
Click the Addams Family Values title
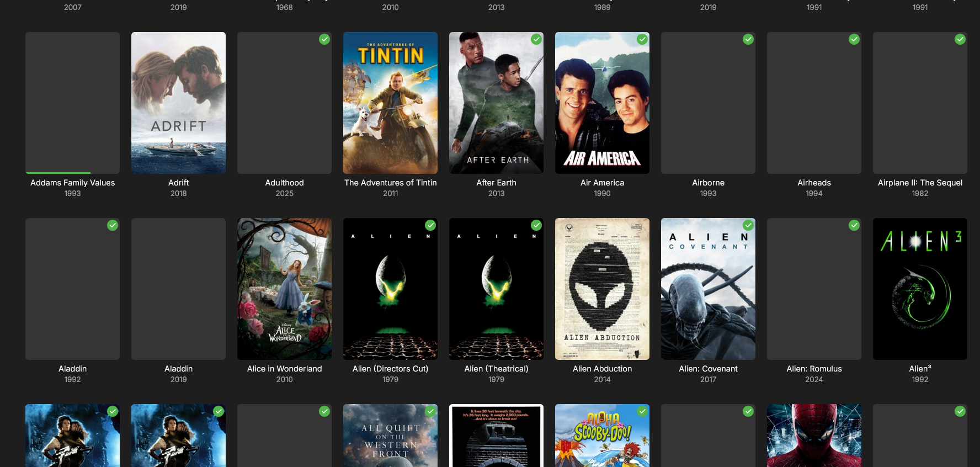(72, 183)
